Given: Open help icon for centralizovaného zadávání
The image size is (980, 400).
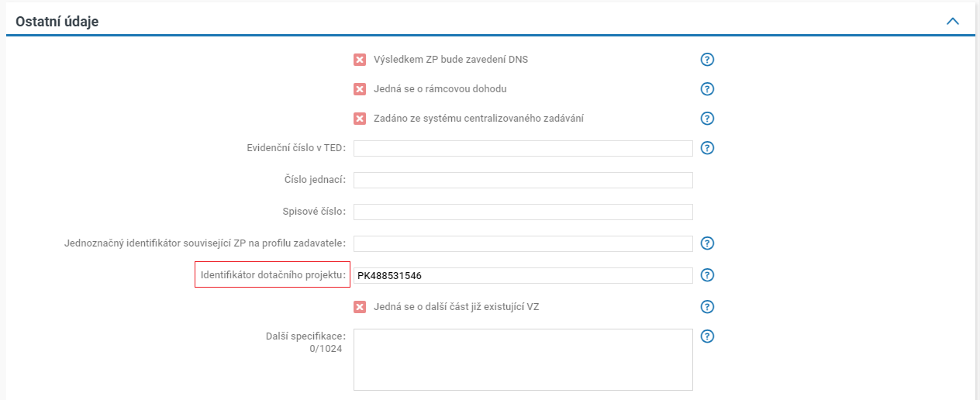Looking at the screenshot, I should (x=707, y=119).
